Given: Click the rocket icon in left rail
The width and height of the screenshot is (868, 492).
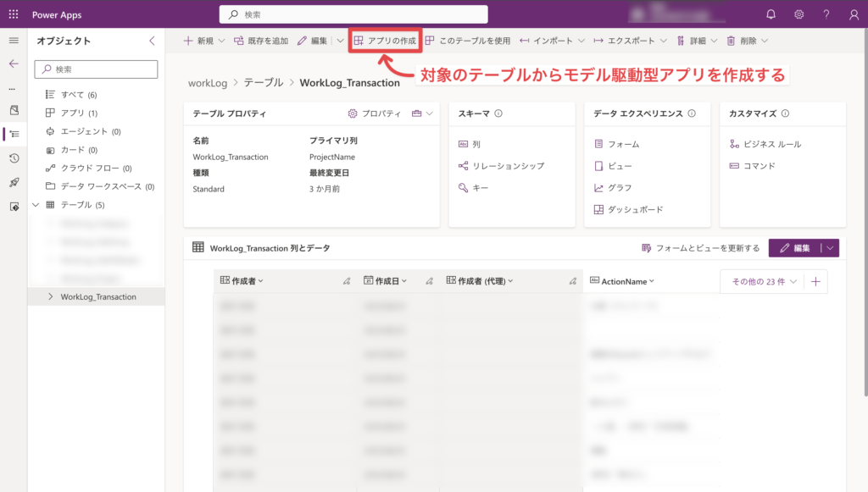Looking at the screenshot, I should [x=14, y=182].
